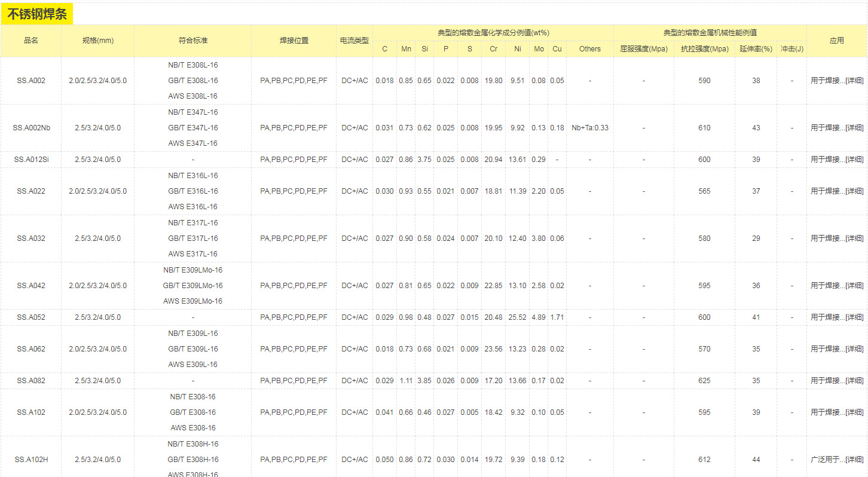Viewport: 868px width, 477px height.
Task: Open the [详细] link in SS.A062 row
Action: click(854, 349)
